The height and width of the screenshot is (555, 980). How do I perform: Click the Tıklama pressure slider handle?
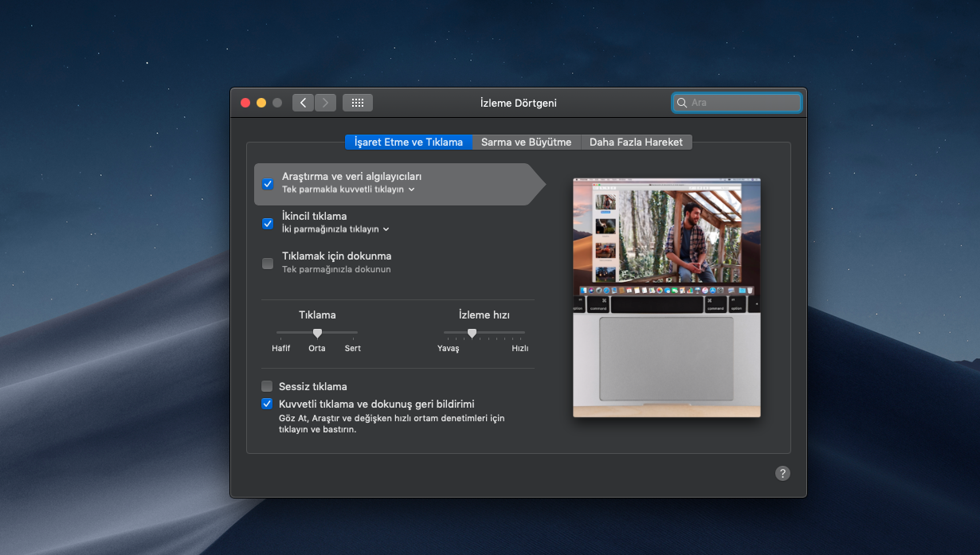[x=317, y=333]
